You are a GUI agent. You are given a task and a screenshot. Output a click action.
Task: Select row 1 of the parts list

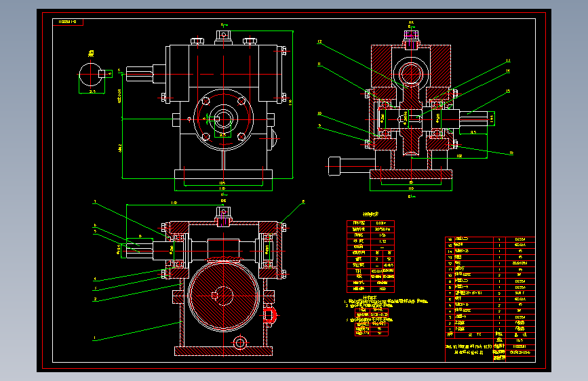click(x=490, y=329)
